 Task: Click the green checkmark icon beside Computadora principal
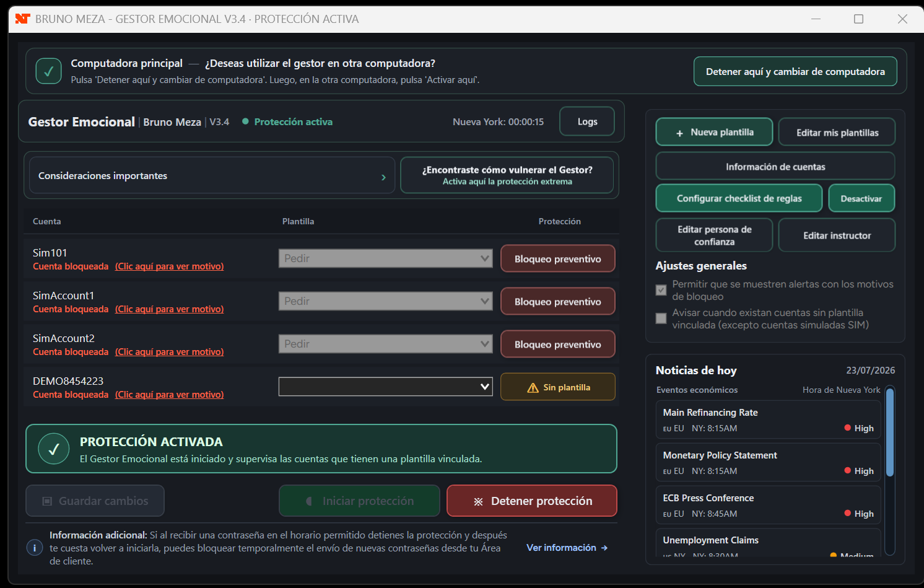coord(48,71)
